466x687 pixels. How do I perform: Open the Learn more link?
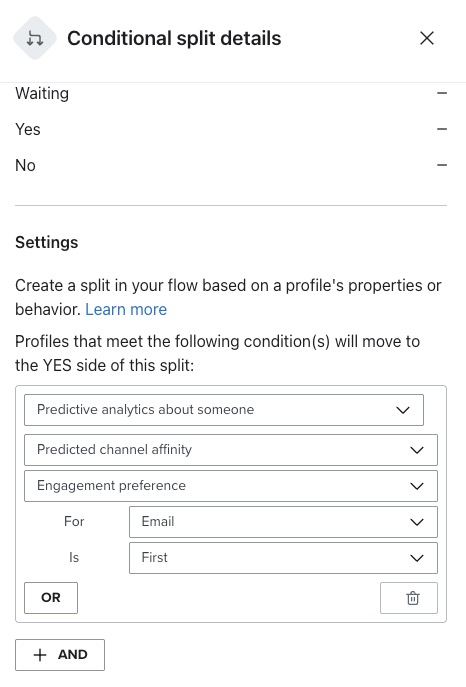pos(126,309)
